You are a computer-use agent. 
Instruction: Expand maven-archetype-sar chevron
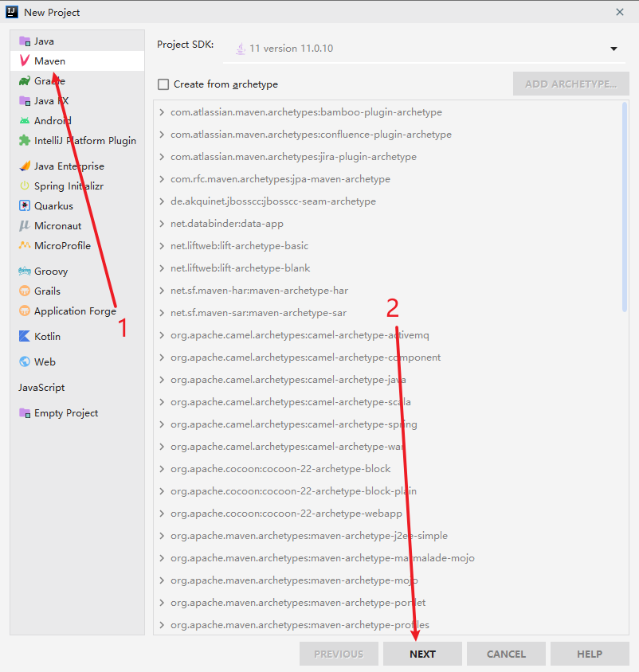click(162, 313)
